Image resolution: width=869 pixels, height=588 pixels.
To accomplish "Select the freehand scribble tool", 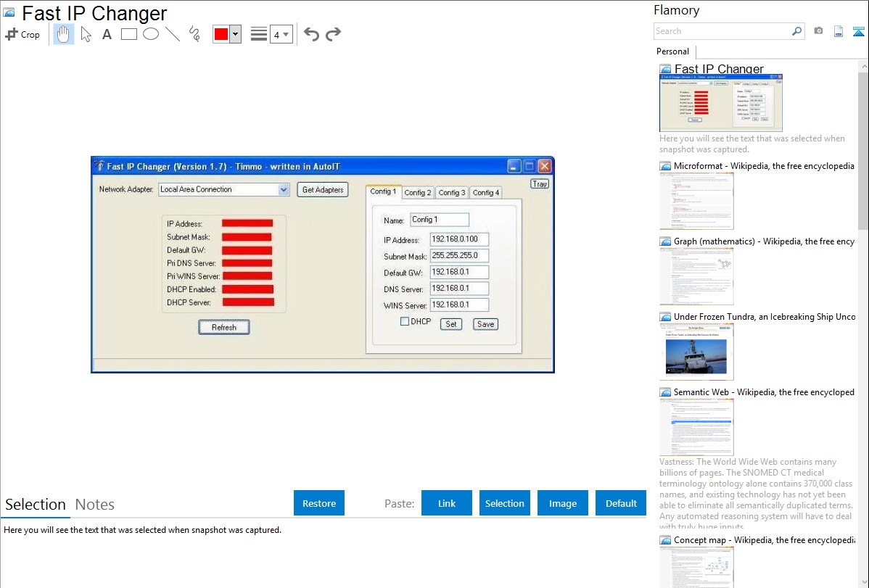I will 194,34.
